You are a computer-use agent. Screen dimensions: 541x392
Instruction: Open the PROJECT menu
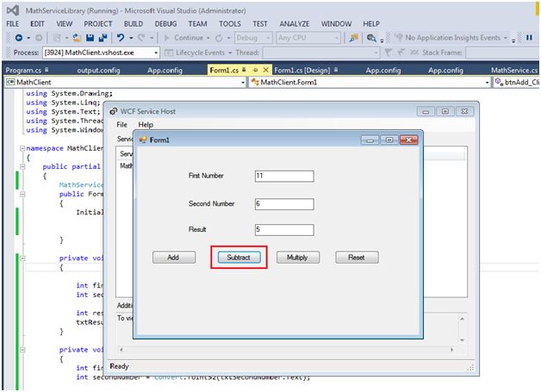pos(98,24)
